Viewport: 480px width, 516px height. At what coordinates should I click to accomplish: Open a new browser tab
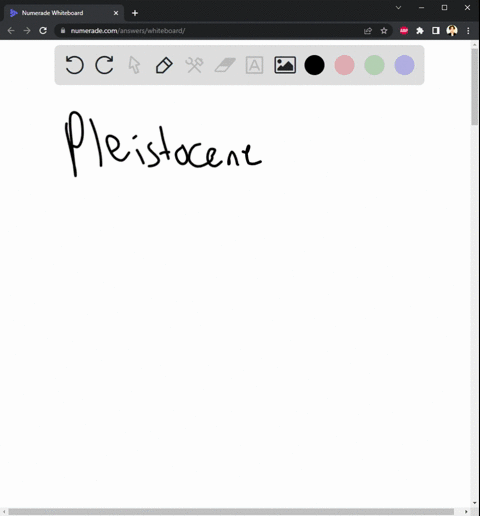point(135,13)
